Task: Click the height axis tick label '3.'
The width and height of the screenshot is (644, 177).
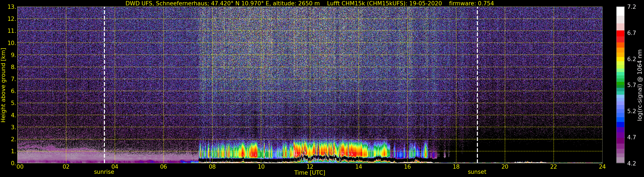Action: coord(13,127)
